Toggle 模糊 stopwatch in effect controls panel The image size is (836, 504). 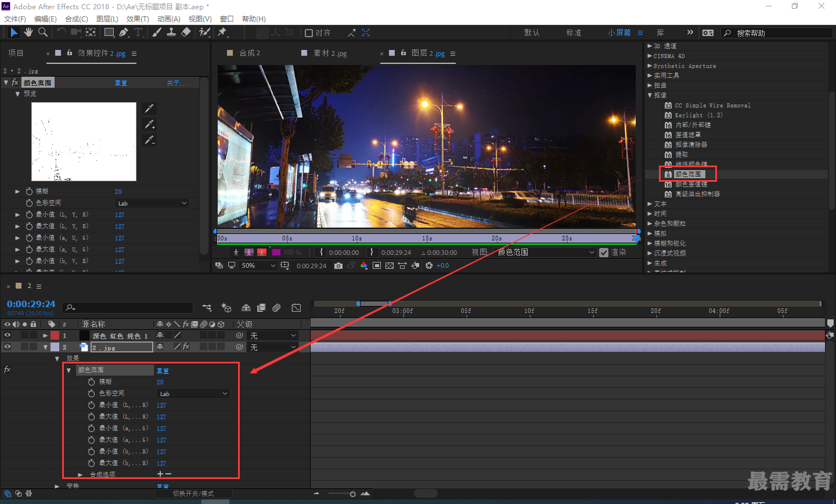click(30, 191)
